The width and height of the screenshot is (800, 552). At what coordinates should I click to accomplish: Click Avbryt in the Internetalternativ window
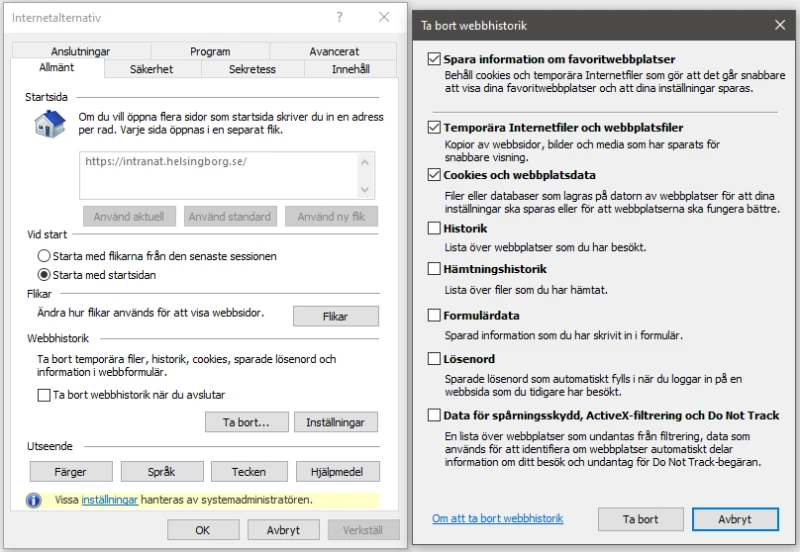(283, 530)
